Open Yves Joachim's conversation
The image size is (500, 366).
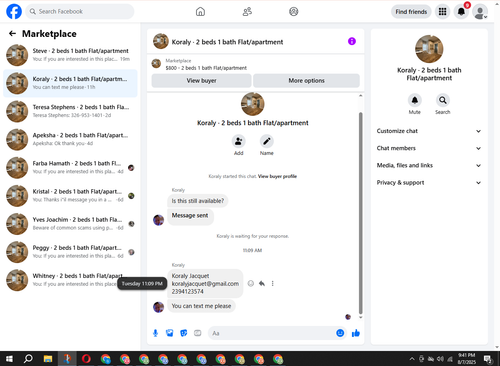point(70,224)
